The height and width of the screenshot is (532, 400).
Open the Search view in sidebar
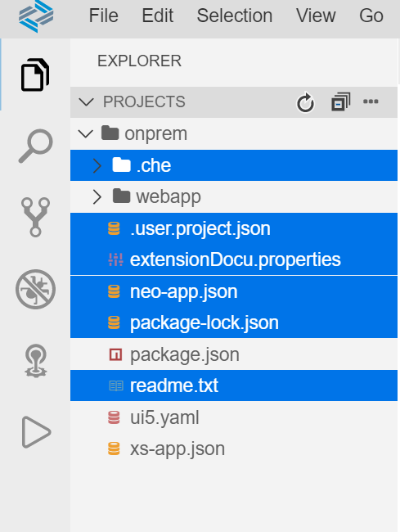click(x=35, y=147)
